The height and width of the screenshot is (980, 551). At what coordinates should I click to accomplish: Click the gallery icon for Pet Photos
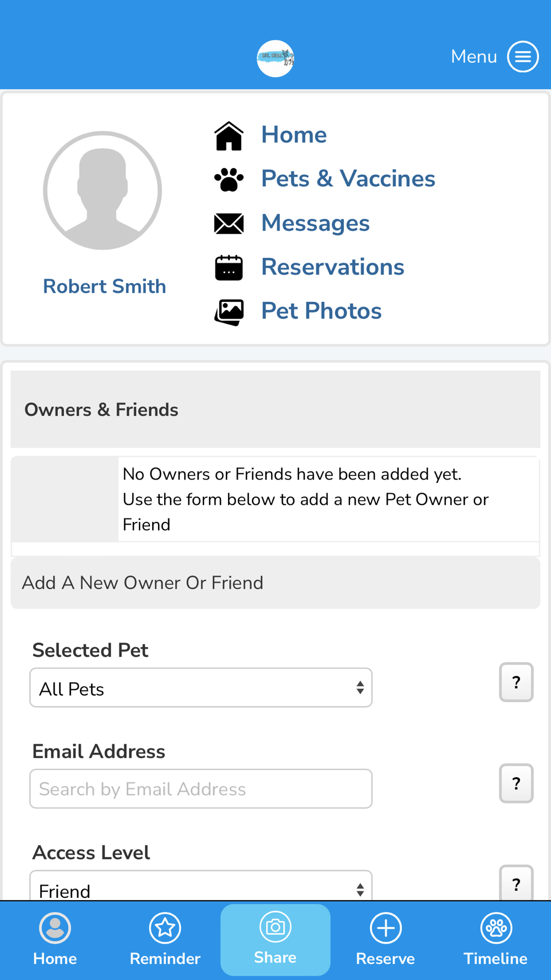(x=229, y=312)
